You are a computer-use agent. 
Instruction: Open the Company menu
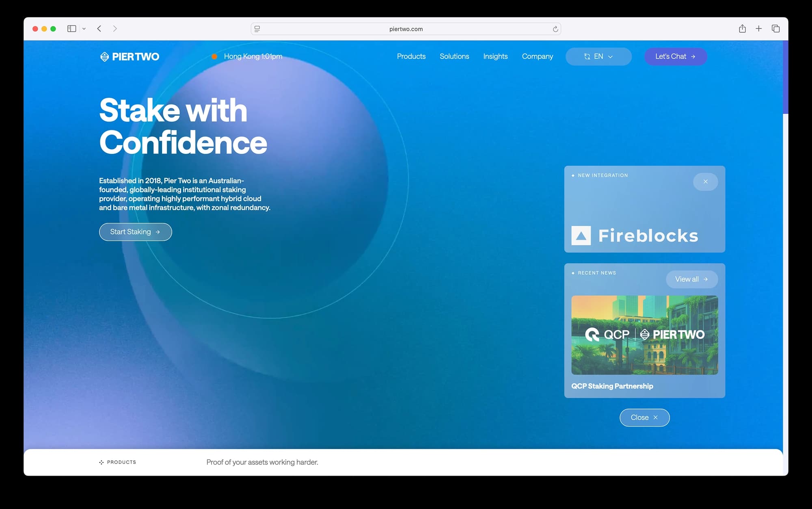coord(537,56)
